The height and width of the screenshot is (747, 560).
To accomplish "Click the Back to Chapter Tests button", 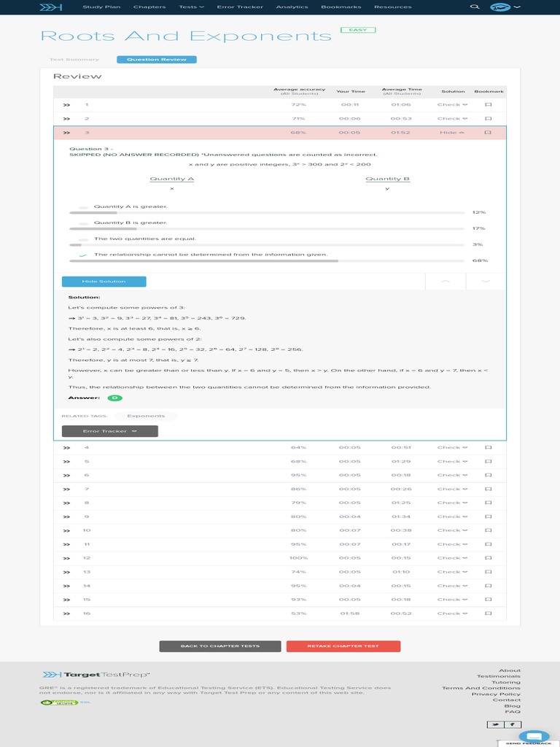I will point(219,646).
